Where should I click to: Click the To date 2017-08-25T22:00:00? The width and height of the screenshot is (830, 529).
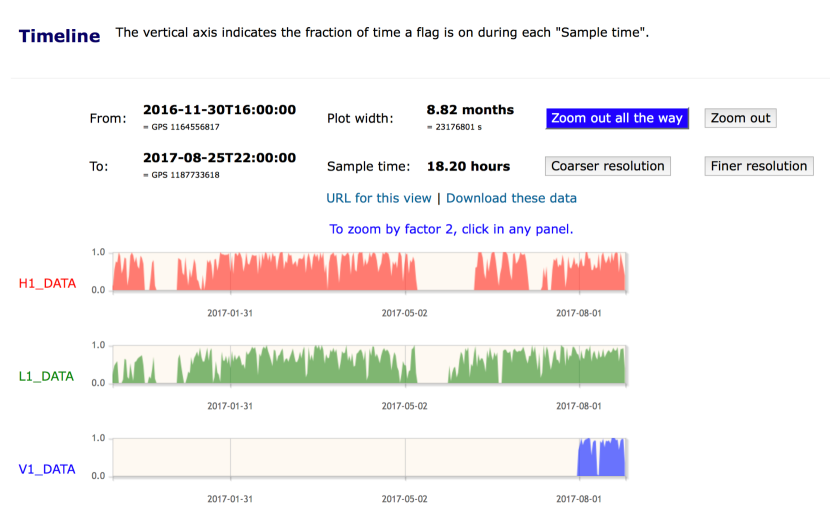pyautogui.click(x=219, y=158)
